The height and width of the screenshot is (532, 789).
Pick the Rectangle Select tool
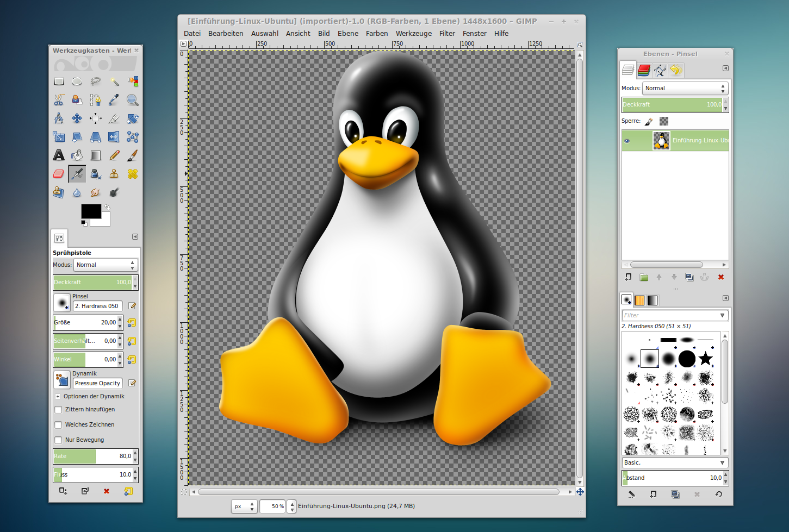59,82
